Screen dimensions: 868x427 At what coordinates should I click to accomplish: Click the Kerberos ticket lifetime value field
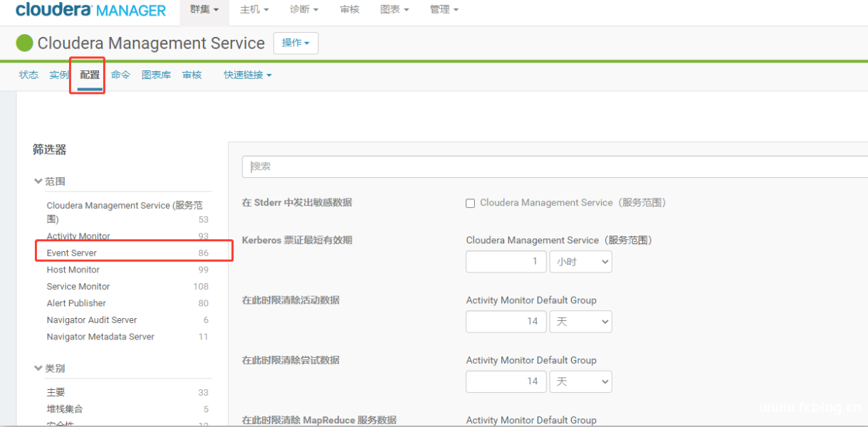(506, 262)
